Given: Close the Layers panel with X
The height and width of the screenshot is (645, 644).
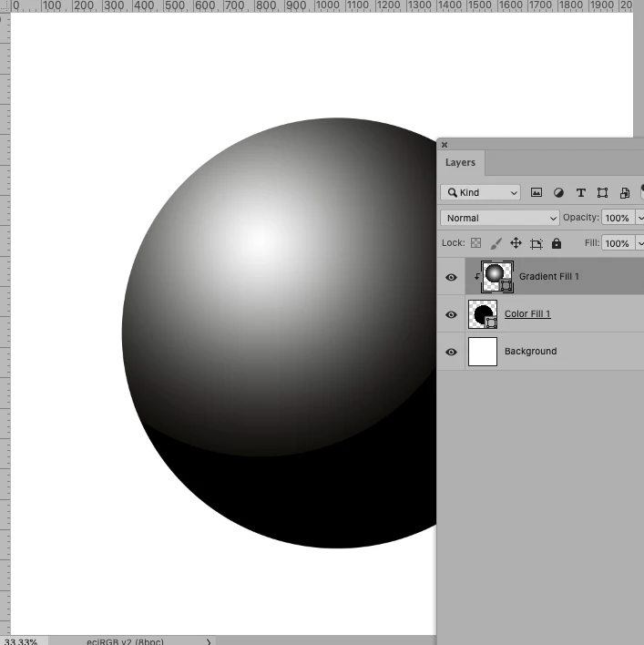Looking at the screenshot, I should [x=445, y=144].
